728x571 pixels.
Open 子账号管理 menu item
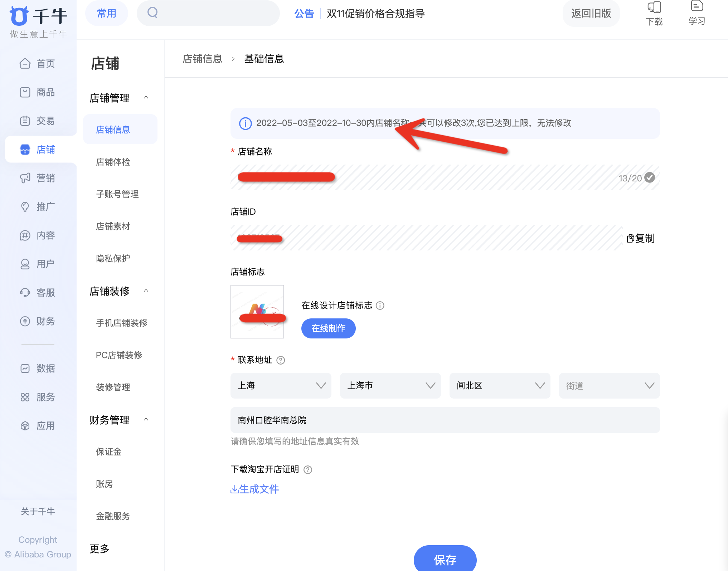click(x=117, y=194)
